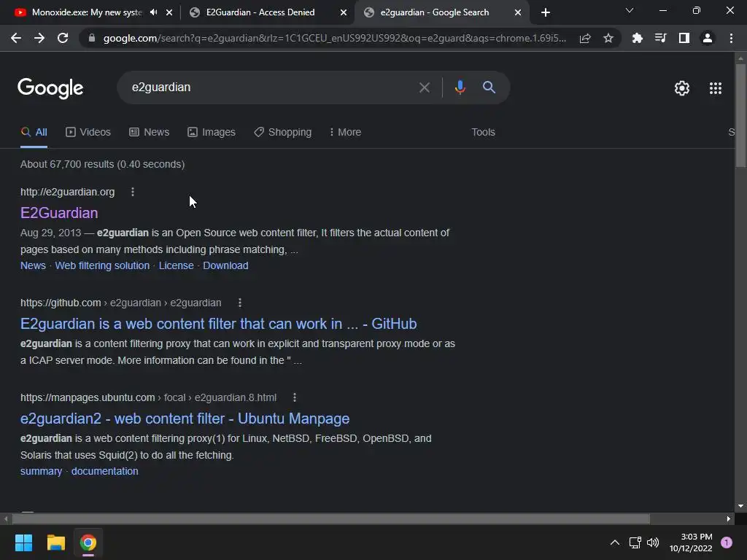The height and width of the screenshot is (560, 747).
Task: Close the E2Guardian Access Denied tab
Action: 344,12
